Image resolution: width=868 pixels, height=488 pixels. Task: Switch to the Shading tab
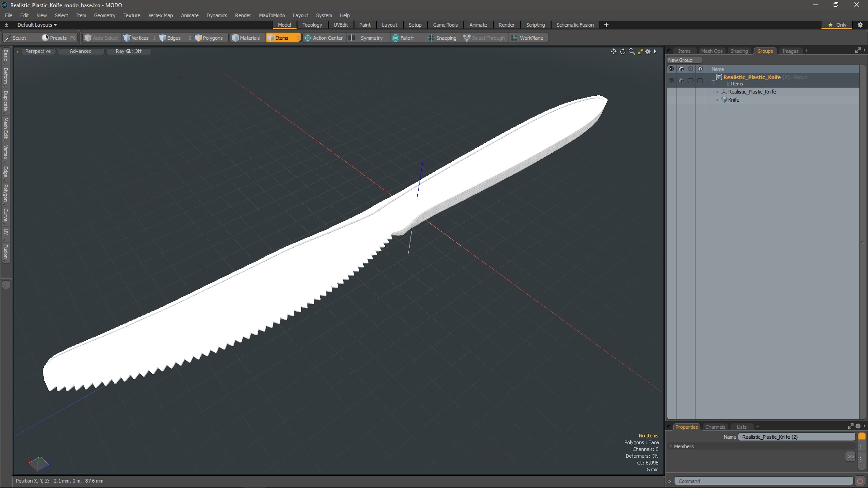click(x=739, y=51)
